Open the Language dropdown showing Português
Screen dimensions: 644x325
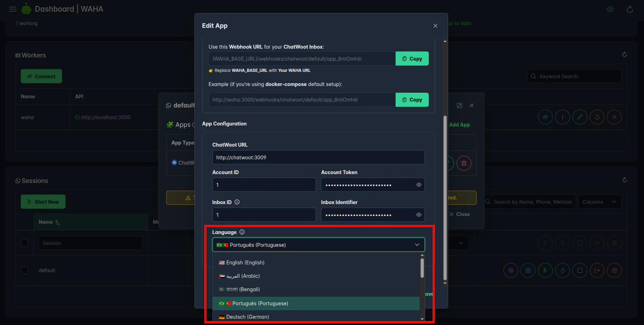(x=318, y=245)
